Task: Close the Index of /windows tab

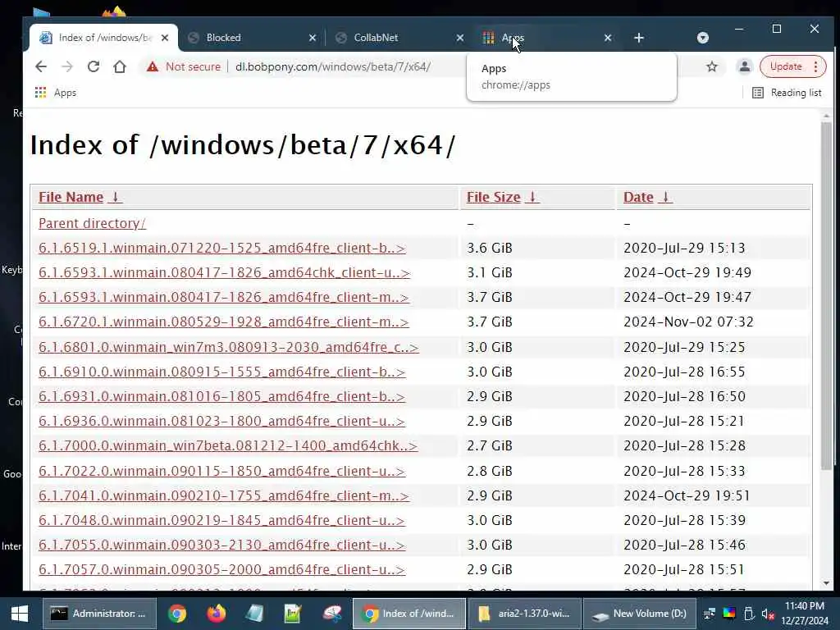Action: (x=165, y=38)
